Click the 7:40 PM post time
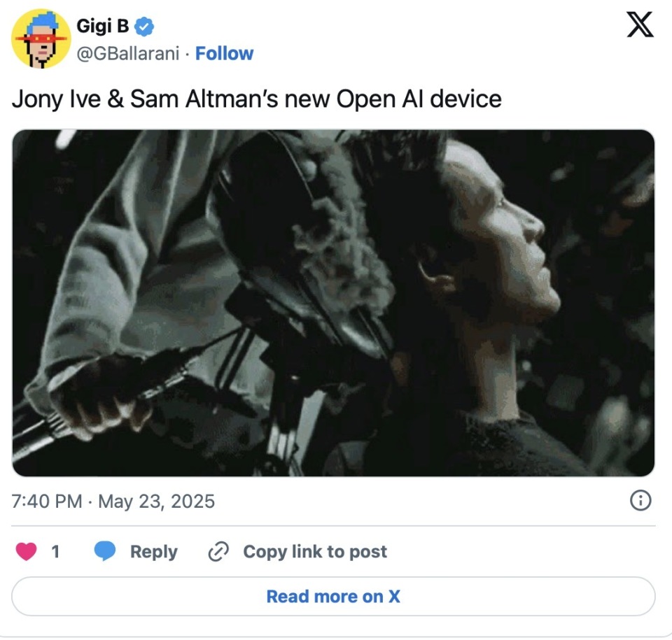The width and height of the screenshot is (672, 640). point(46,502)
